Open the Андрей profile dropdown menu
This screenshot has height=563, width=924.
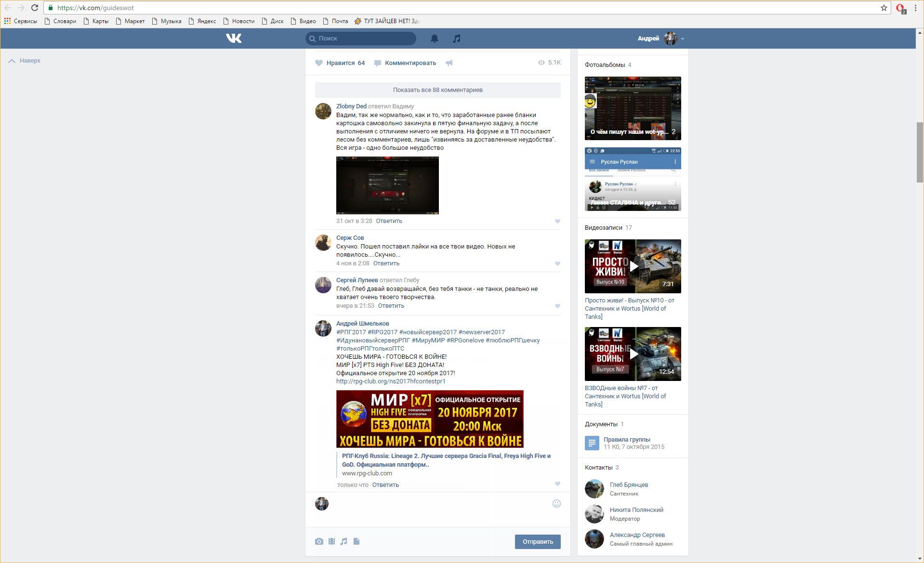point(661,39)
